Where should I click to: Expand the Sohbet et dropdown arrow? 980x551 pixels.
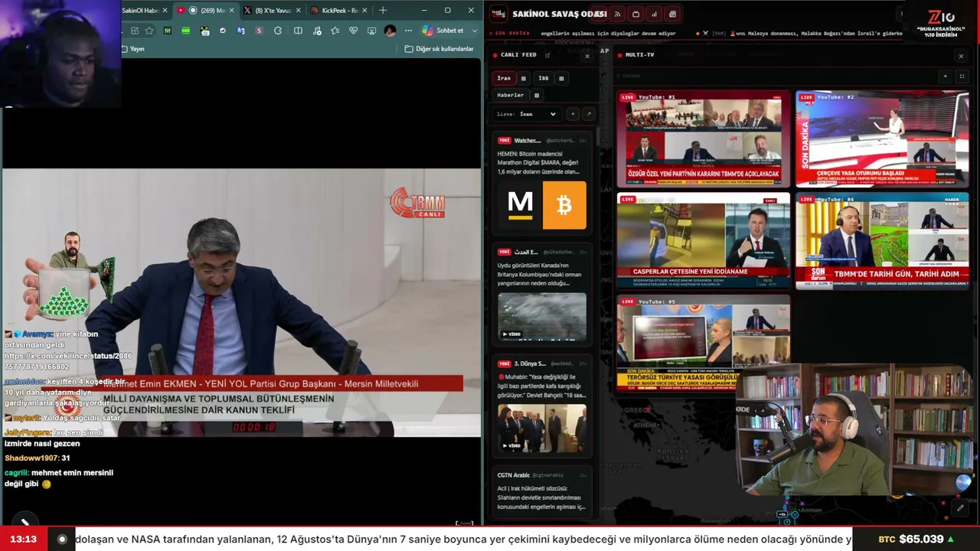click(x=474, y=31)
